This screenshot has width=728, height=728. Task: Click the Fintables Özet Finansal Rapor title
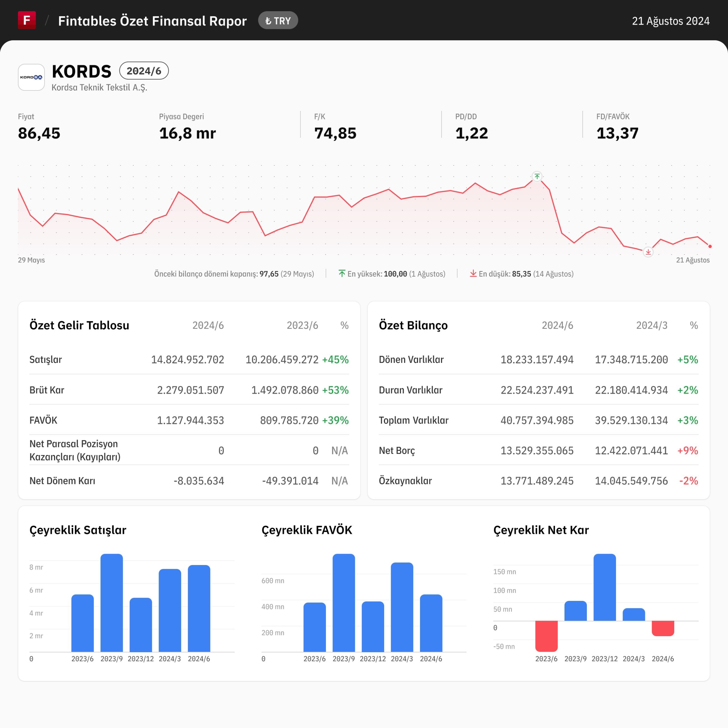(x=152, y=21)
